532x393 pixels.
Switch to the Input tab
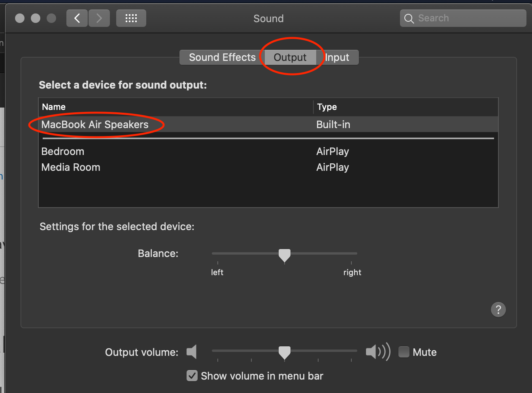337,57
